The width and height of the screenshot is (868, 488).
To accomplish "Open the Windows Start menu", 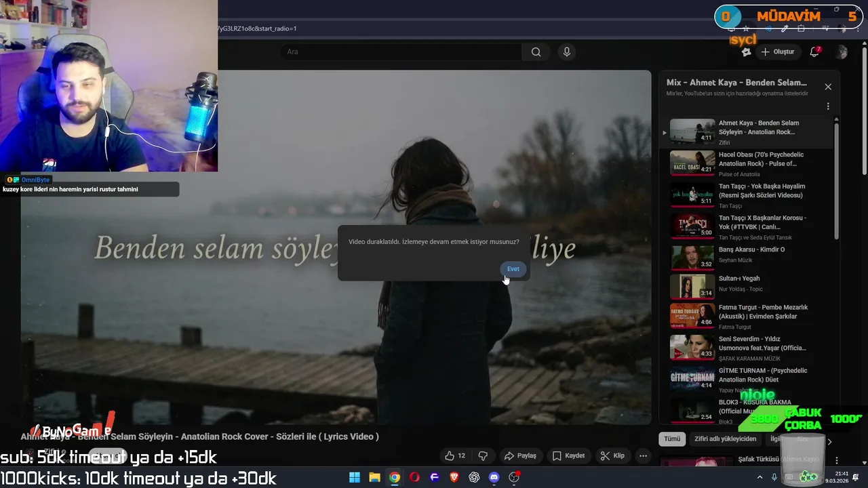I will click(x=355, y=477).
